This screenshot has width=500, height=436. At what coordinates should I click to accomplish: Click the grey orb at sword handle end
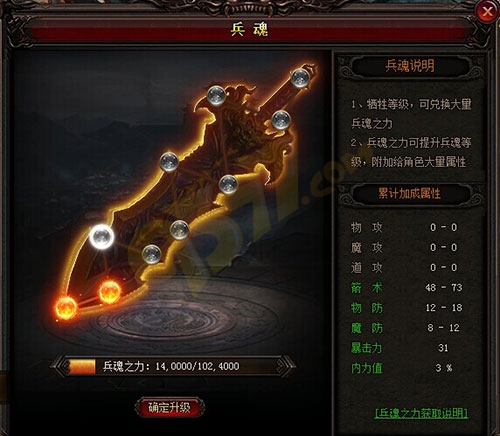point(300,78)
